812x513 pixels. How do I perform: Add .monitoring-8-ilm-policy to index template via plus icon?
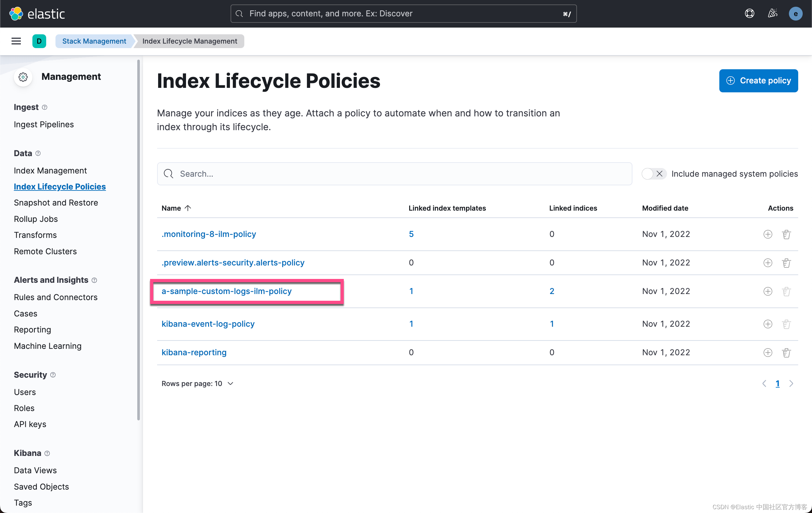click(767, 234)
